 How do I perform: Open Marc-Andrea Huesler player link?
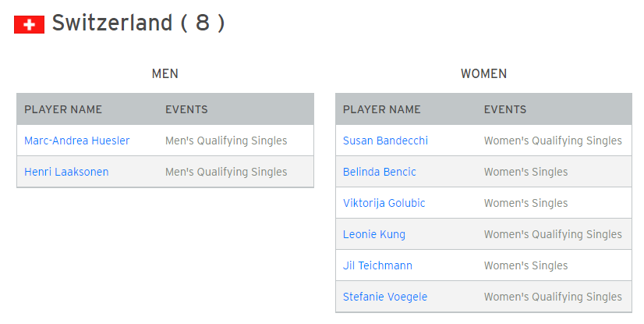pos(77,141)
